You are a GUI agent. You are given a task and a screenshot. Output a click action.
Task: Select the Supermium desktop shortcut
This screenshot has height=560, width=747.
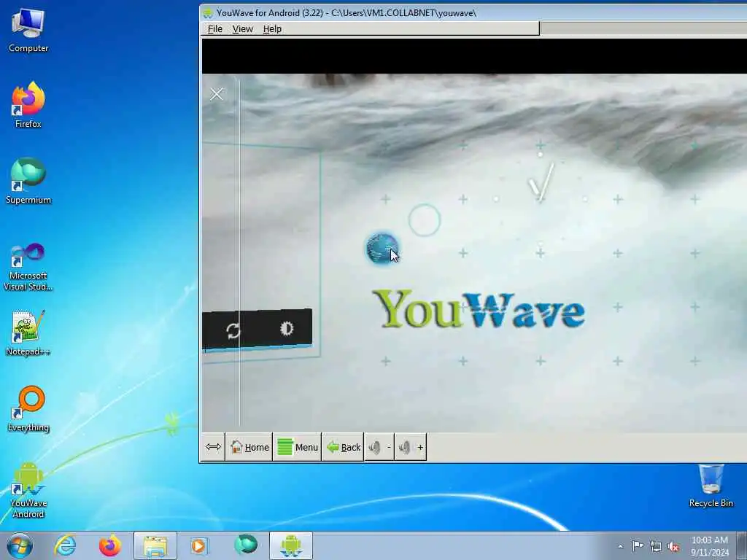(28, 182)
